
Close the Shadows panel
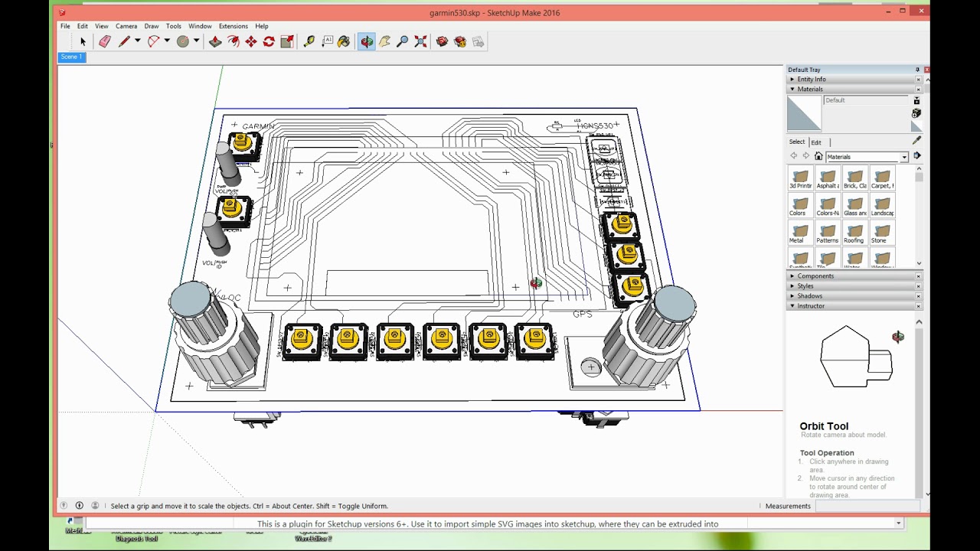(x=919, y=296)
